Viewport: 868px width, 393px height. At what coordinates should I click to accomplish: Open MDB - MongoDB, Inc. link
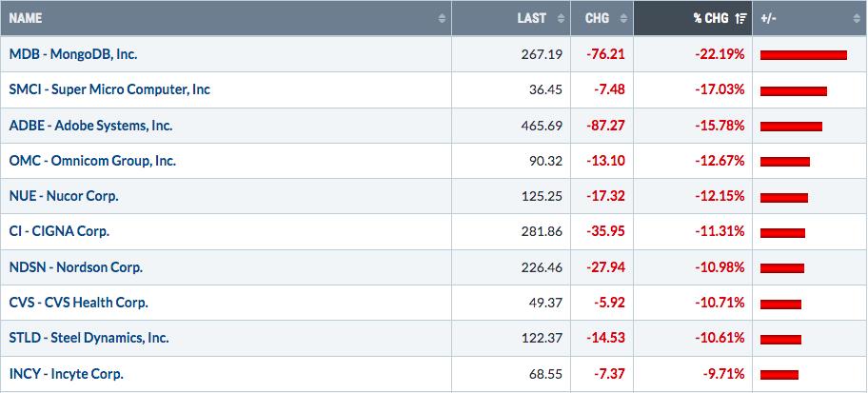[x=73, y=54]
